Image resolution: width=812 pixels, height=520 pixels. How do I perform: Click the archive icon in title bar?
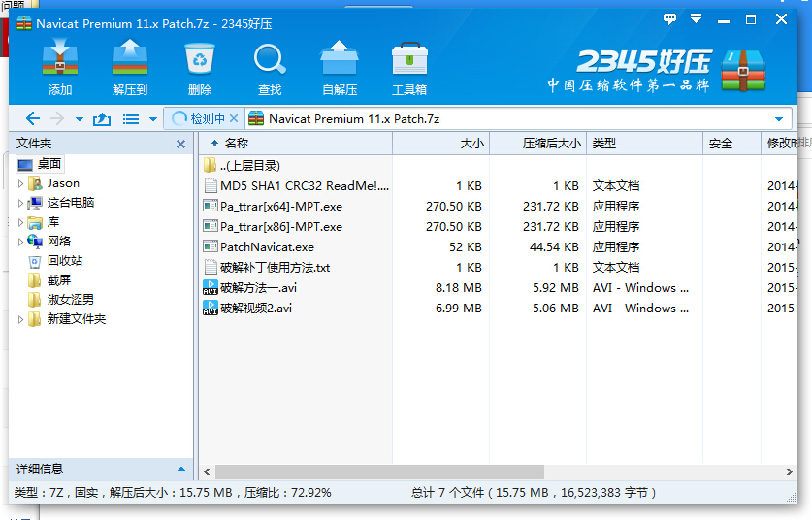(24, 23)
